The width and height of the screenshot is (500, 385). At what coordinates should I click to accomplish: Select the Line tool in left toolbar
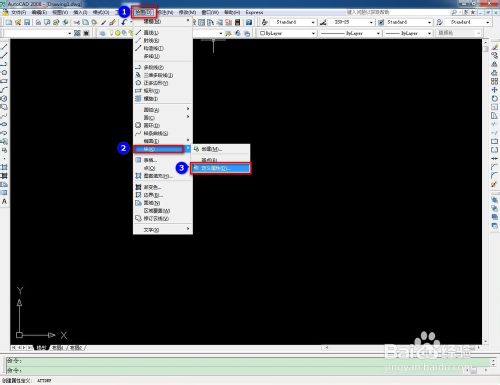coord(4,47)
